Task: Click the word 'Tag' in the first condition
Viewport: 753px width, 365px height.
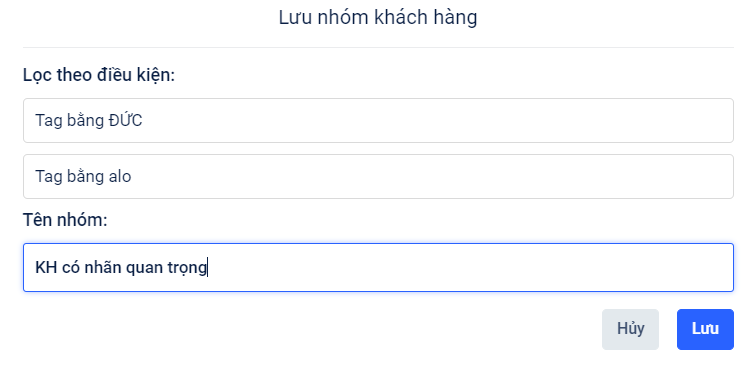Action: click(x=47, y=121)
